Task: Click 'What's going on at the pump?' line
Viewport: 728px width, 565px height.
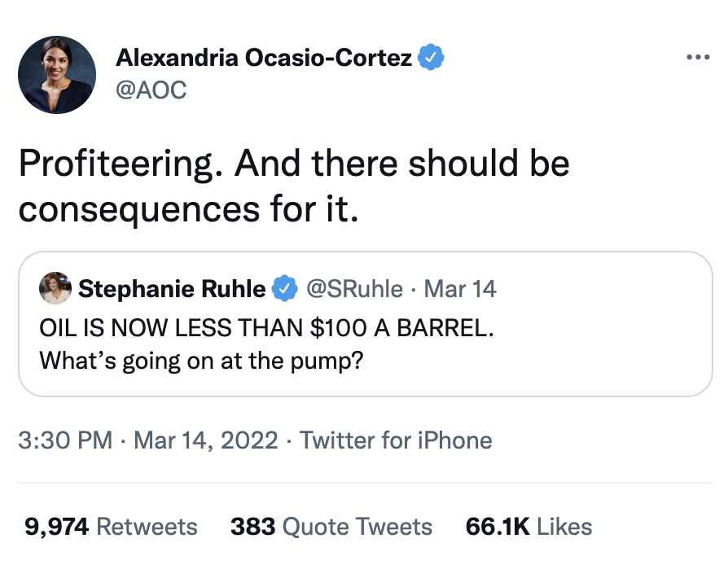Action: [200, 359]
